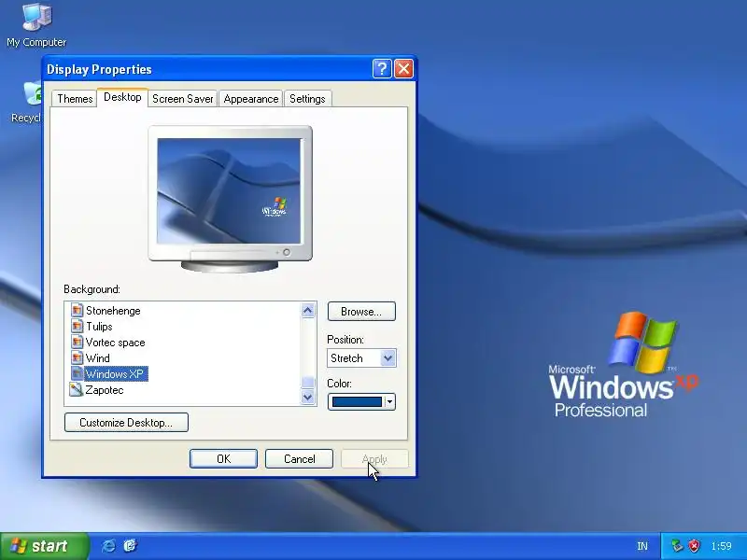
Task: Choose Tulips as background
Action: point(99,326)
